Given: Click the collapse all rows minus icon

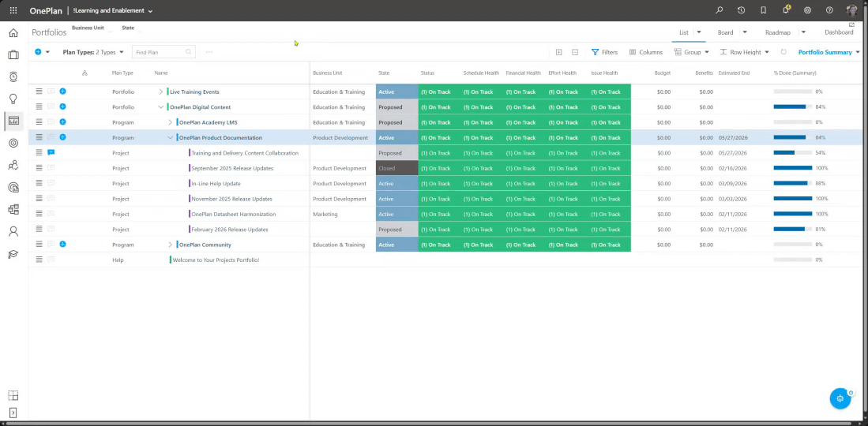Looking at the screenshot, I should [x=575, y=52].
